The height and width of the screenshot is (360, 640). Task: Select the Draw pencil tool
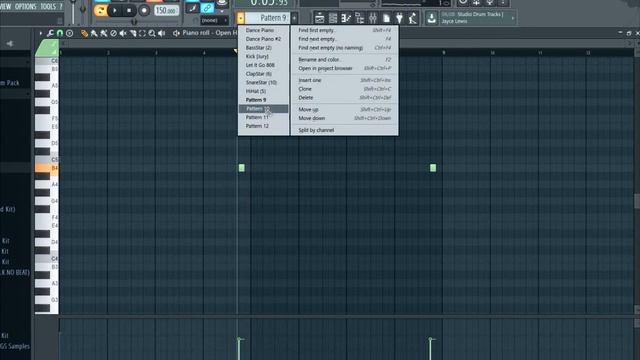pyautogui.click(x=84, y=33)
